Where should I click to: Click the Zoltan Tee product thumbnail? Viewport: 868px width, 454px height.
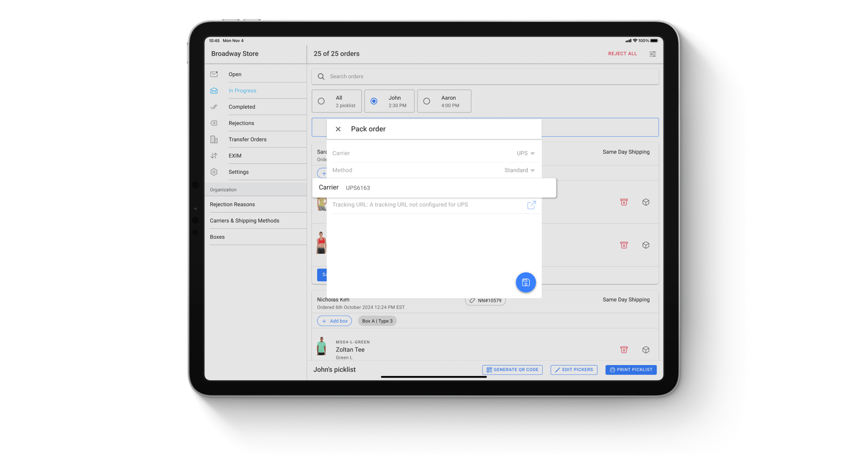click(321, 346)
